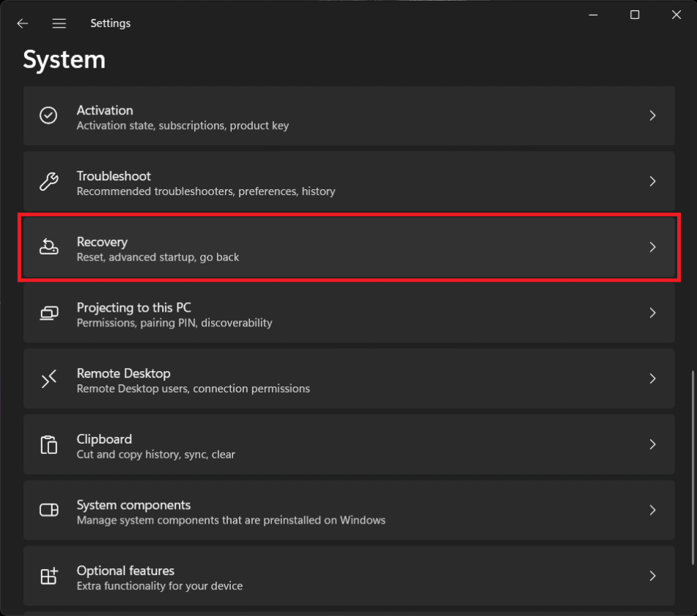The image size is (697, 616).
Task: Open Optional features for extra functionality
Action: (x=348, y=576)
